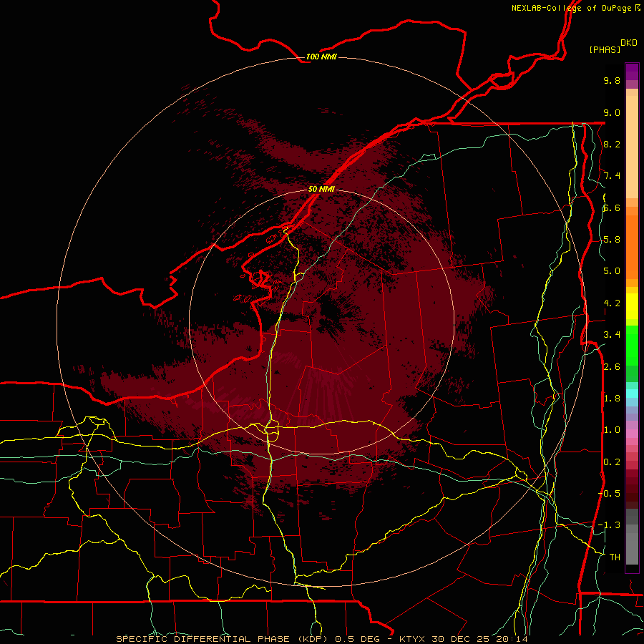This screenshot has height=644, width=644.
Task: Click the 0.2 value on the color scale
Action: coord(612,462)
